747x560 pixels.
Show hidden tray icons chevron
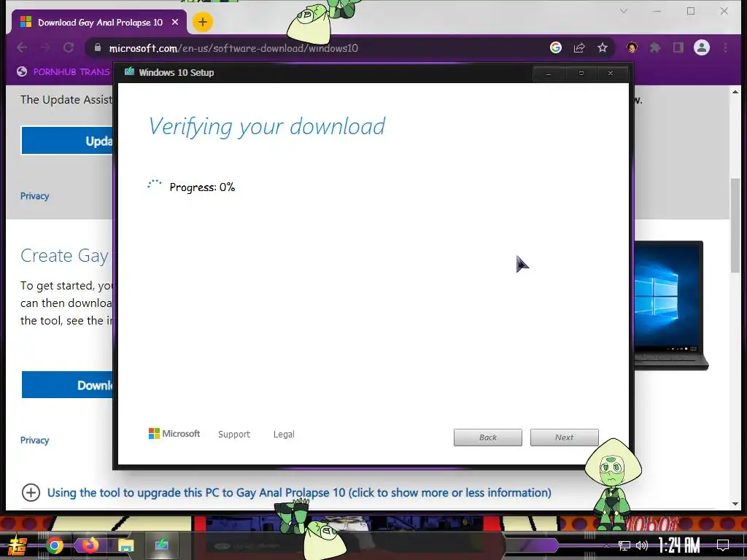pyautogui.click(x=606, y=545)
